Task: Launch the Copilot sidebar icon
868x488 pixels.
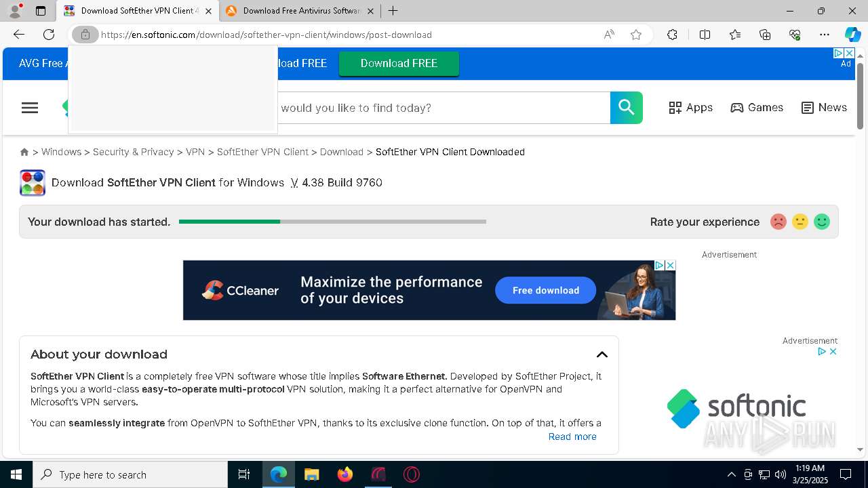Action: [852, 35]
